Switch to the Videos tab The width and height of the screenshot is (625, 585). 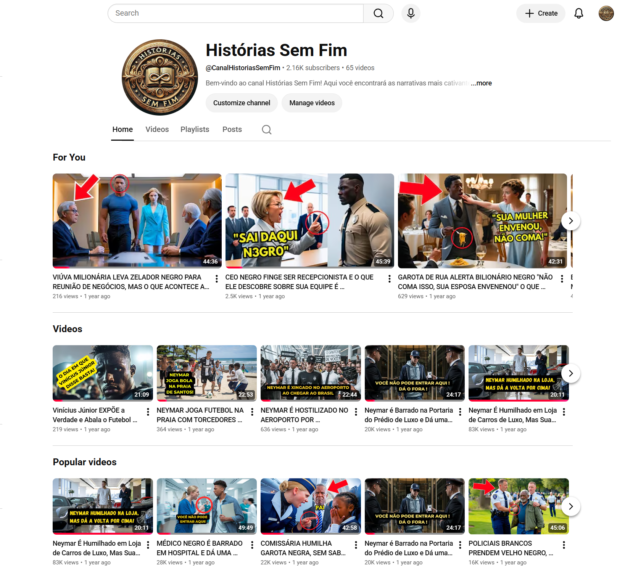click(x=157, y=130)
